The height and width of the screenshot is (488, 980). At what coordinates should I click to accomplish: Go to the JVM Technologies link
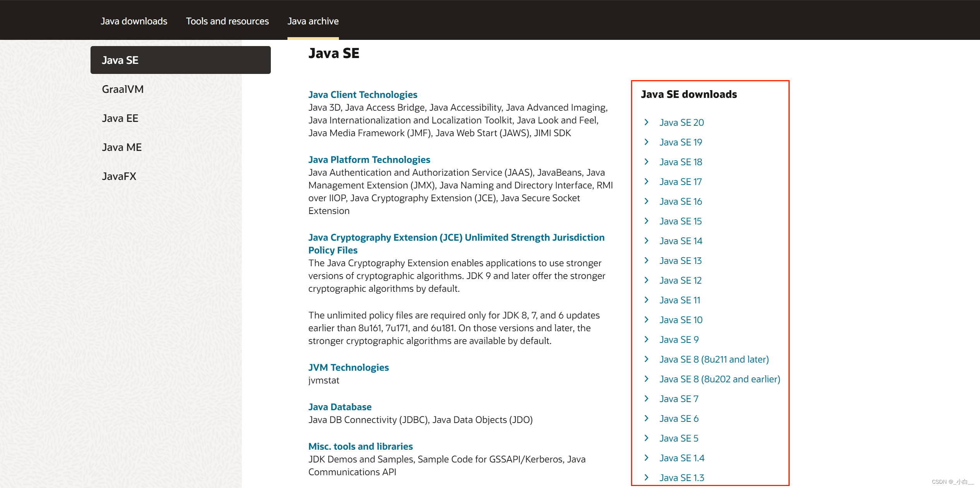348,368
